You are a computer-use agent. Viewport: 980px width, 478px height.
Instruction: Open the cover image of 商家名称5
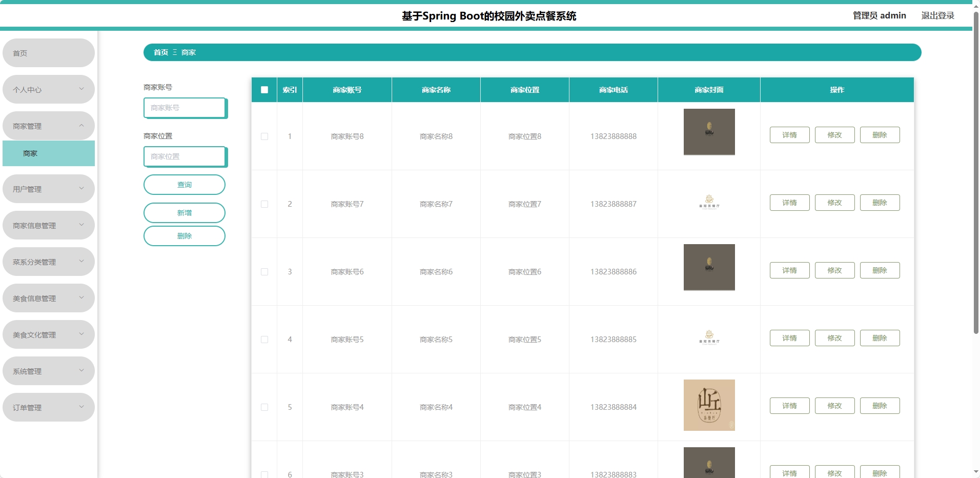tap(709, 337)
